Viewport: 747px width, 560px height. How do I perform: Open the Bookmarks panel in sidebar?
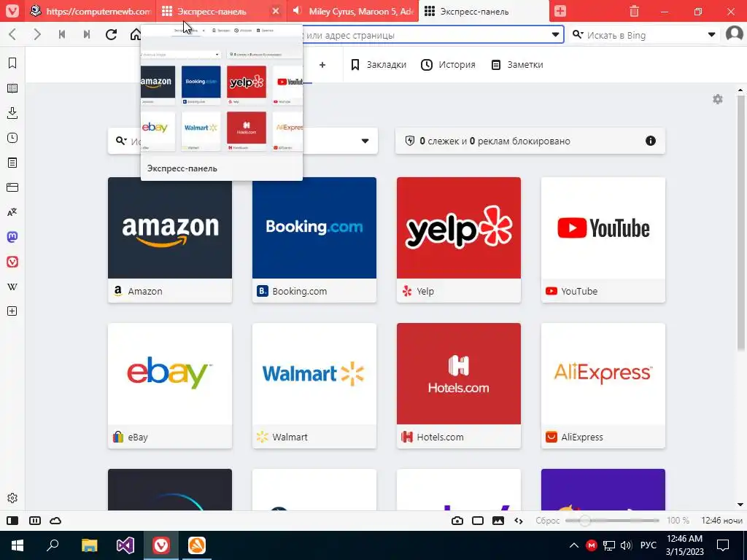12,63
